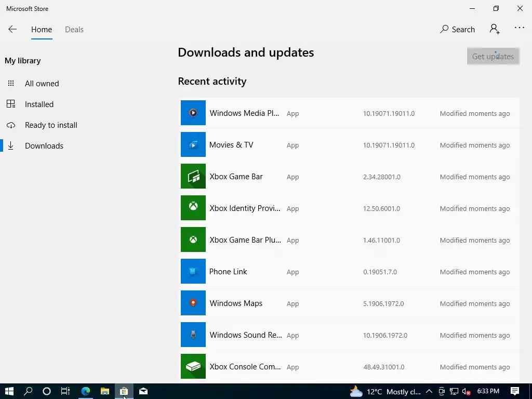Click version 12.50.6001.0 text
The height and width of the screenshot is (399, 532).
381,209
